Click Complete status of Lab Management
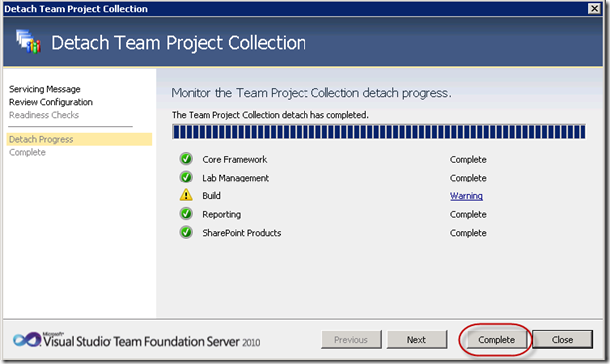The width and height of the screenshot is (610, 364). tap(468, 178)
